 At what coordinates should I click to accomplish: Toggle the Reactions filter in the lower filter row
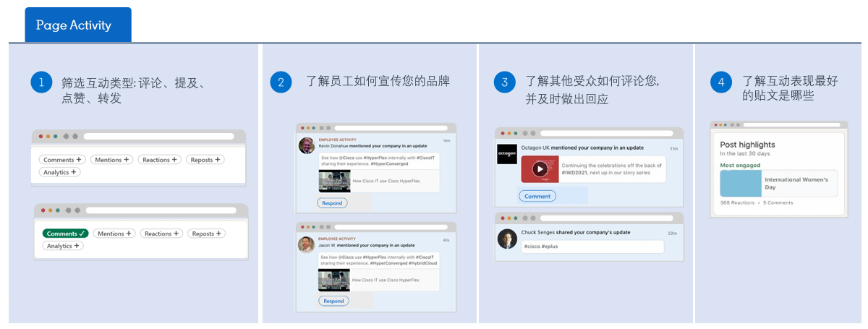(161, 234)
